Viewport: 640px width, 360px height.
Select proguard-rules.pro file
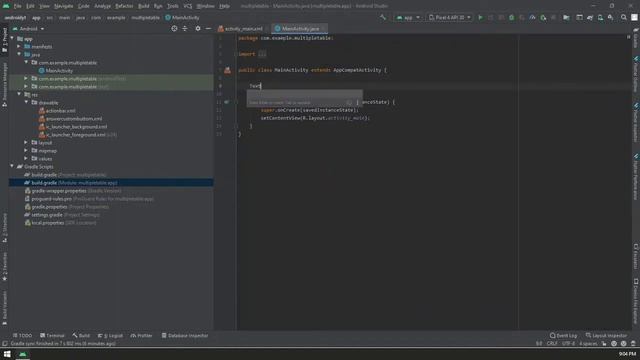(52, 199)
